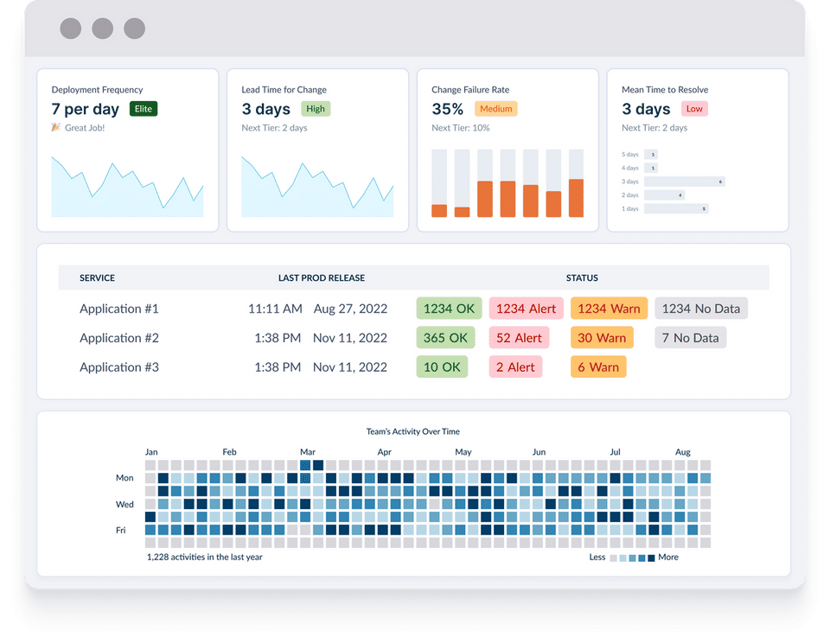The image size is (830, 644).
Task: Click the lightest gray swatch in the activity legend
Action: pyautogui.click(x=614, y=558)
